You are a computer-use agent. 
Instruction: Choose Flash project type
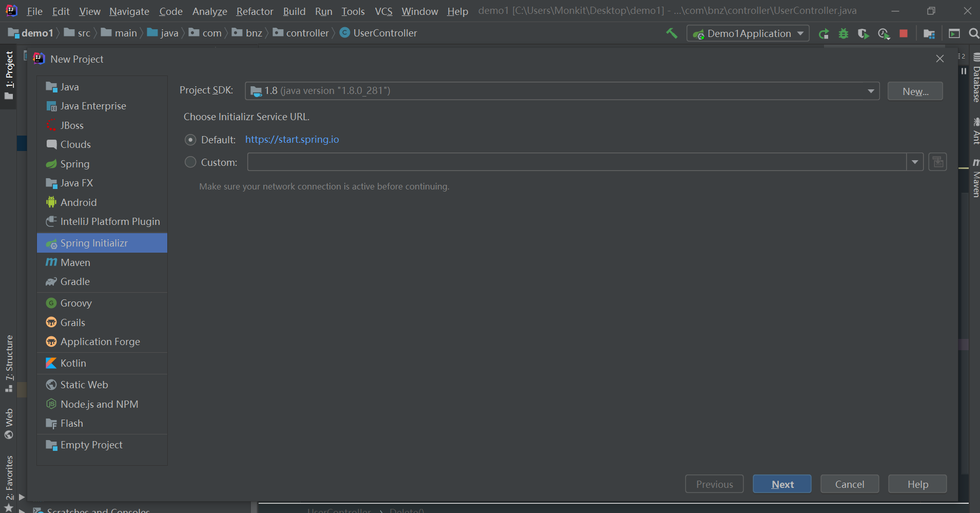(102, 423)
